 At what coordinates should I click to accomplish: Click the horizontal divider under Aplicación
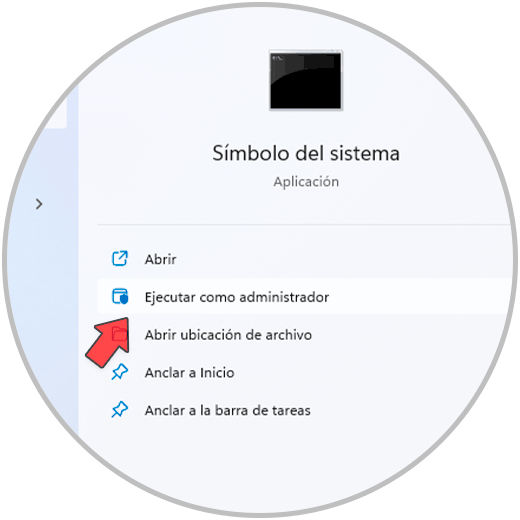tap(304, 225)
